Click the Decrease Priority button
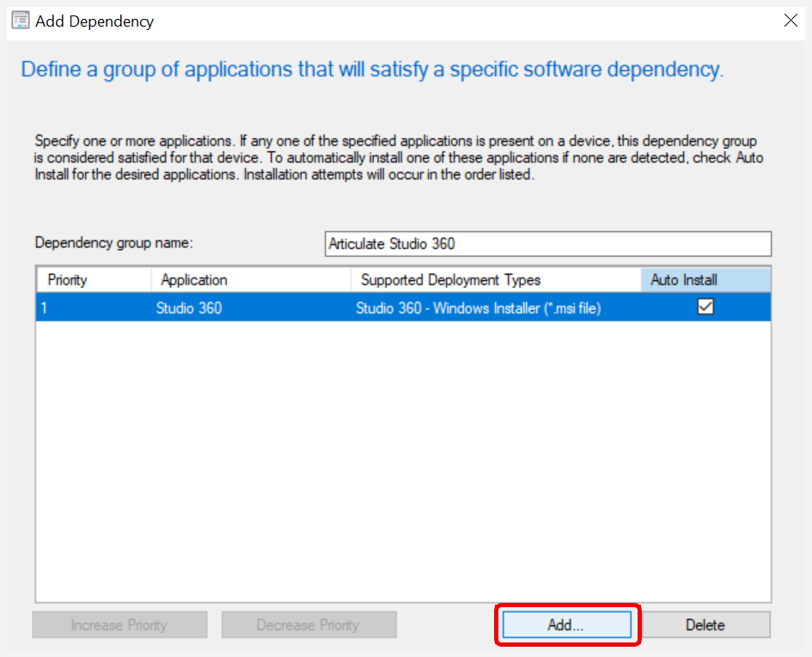812x657 pixels. coord(309,625)
